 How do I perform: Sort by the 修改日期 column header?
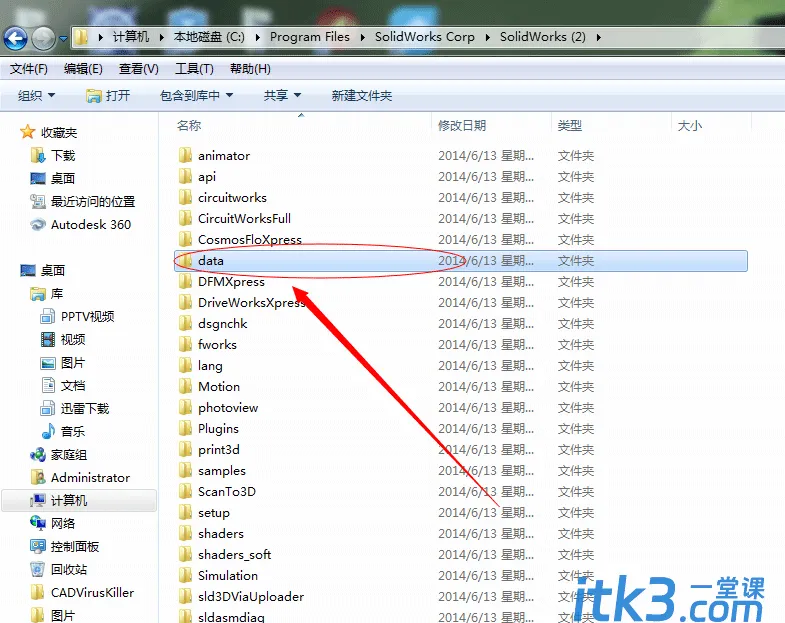pyautogui.click(x=462, y=125)
